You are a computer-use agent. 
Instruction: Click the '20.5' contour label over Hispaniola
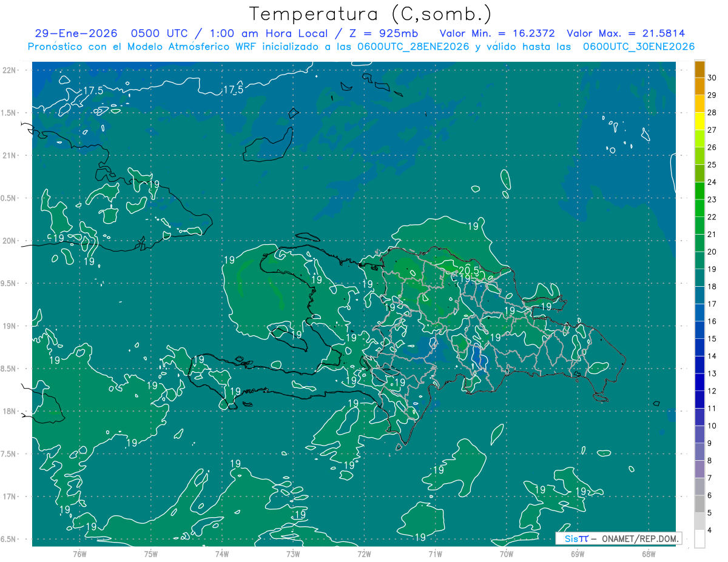click(x=470, y=270)
